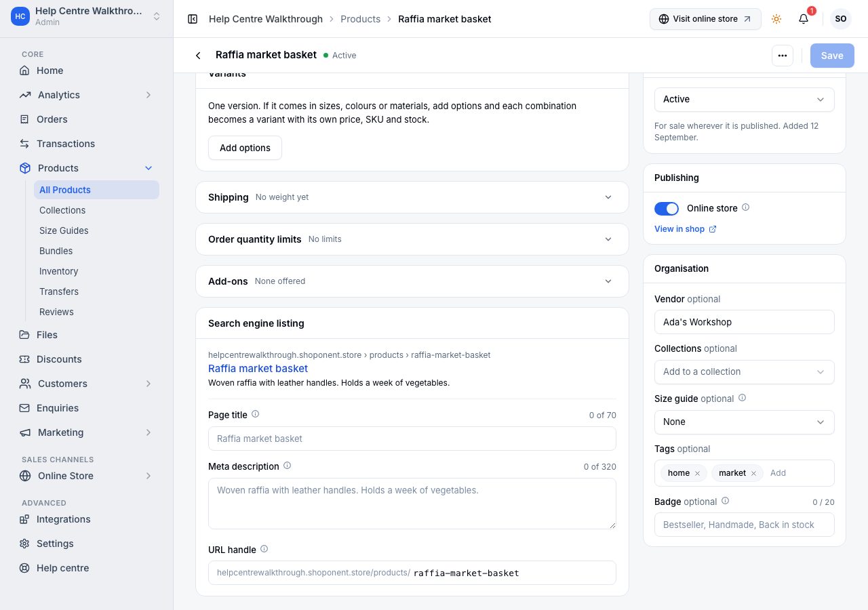Open the store switcher at top left

tap(87, 16)
